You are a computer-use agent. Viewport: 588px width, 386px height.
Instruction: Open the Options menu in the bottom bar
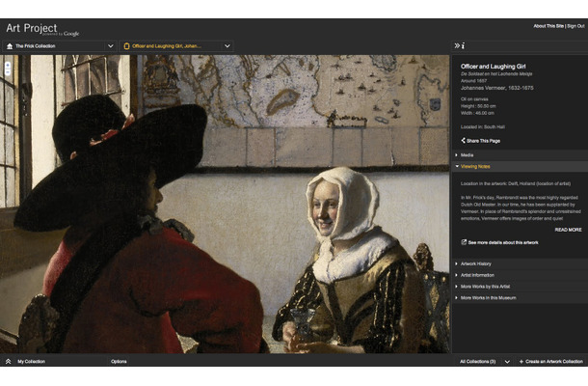pos(119,362)
